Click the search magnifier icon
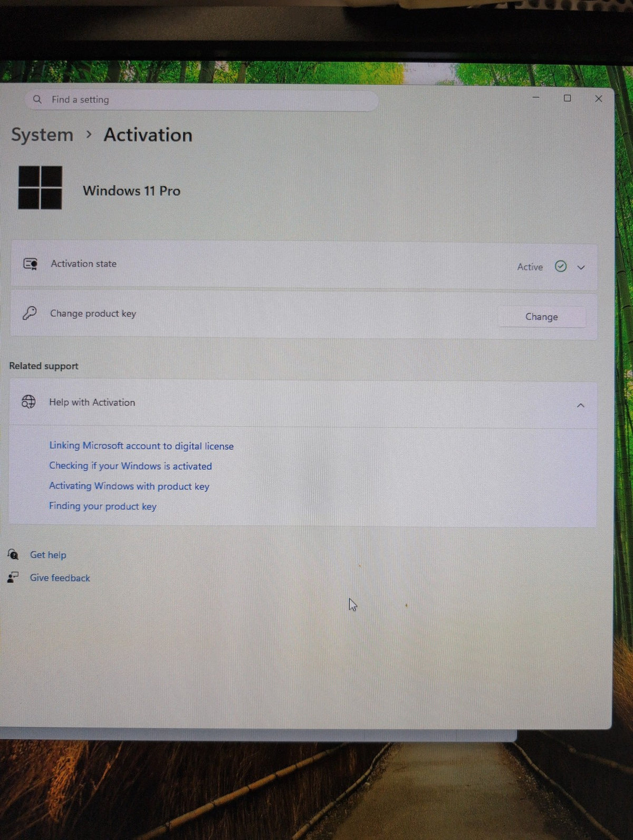Viewport: 633px width, 840px height. [x=37, y=99]
